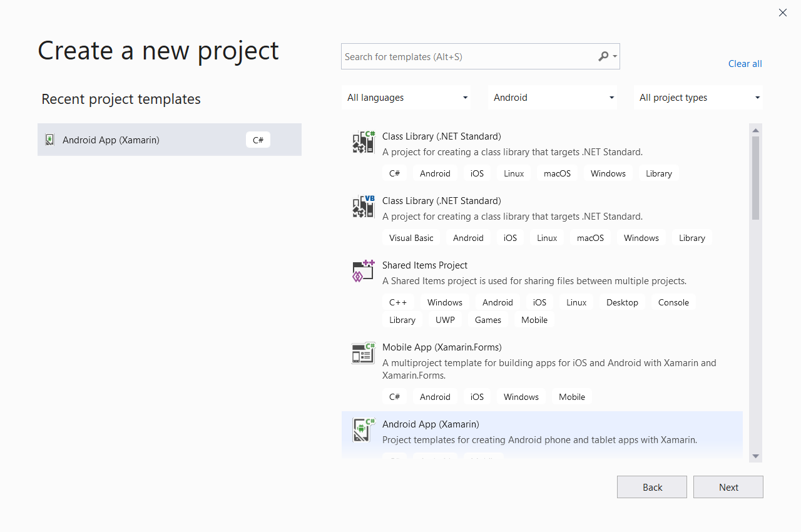Close the Create a new project dialog

(x=783, y=13)
